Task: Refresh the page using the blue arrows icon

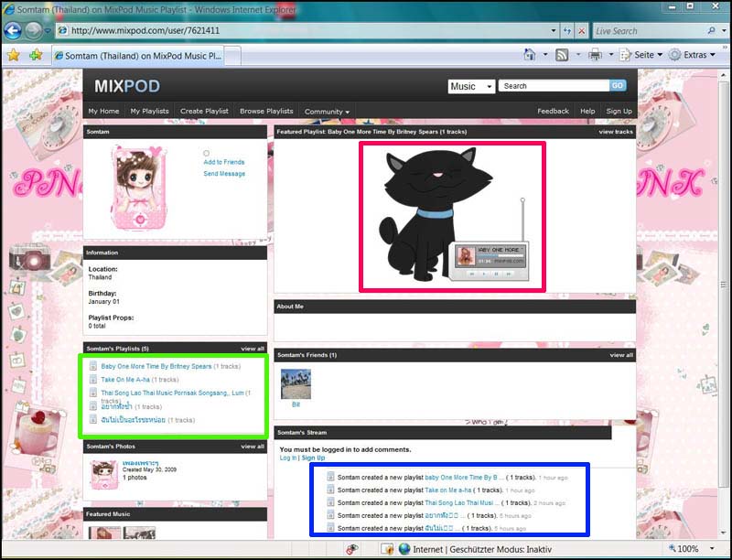Action: [566, 31]
